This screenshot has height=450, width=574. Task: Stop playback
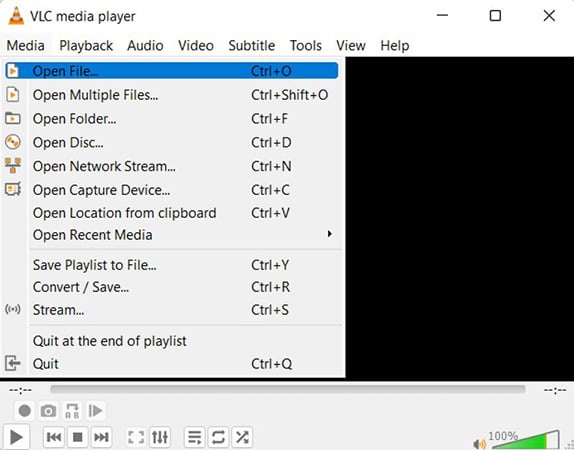tap(78, 437)
